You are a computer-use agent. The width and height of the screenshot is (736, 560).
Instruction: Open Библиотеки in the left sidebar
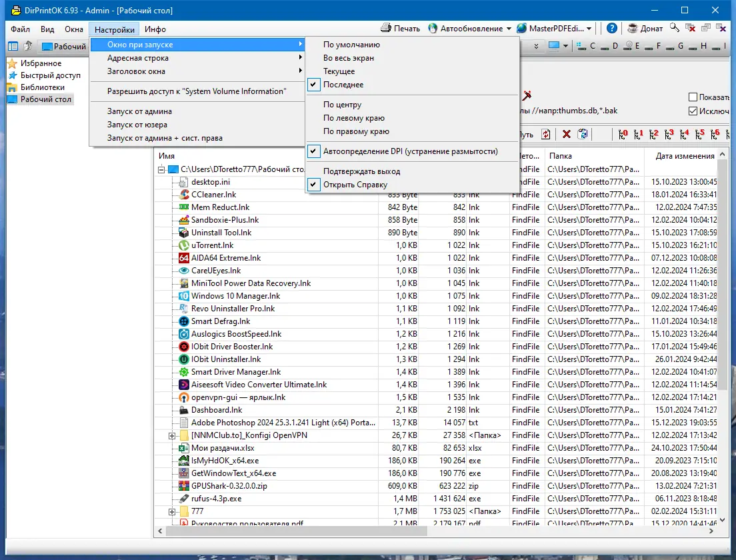42,87
